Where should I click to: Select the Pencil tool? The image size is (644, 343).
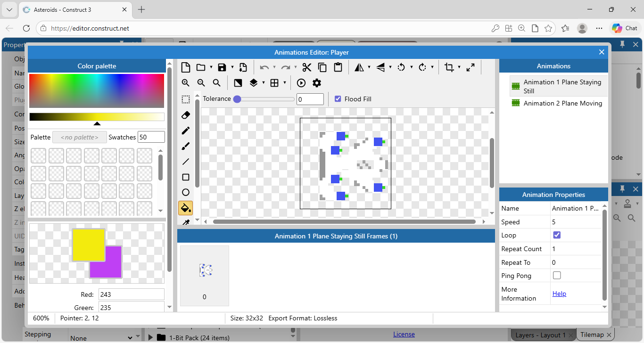(186, 131)
